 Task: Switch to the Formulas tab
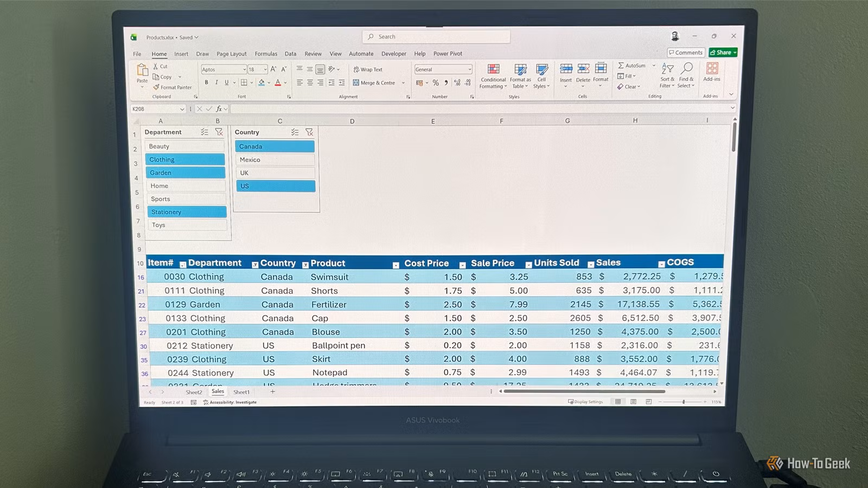coord(266,54)
